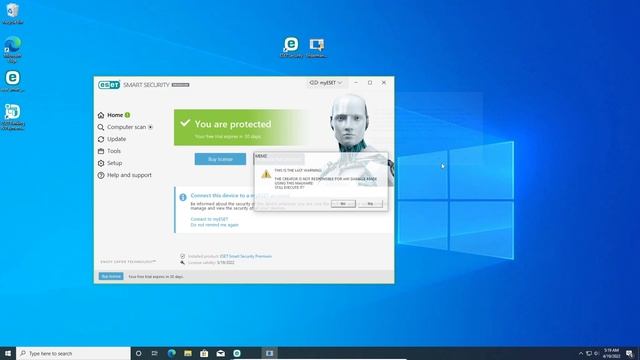The image size is (640, 360).
Task: Click the large Buy license button
Action: (220, 159)
